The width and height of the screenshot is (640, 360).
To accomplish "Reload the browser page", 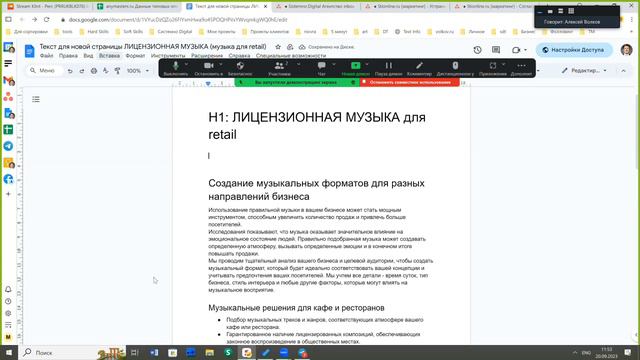I will tap(47, 20).
